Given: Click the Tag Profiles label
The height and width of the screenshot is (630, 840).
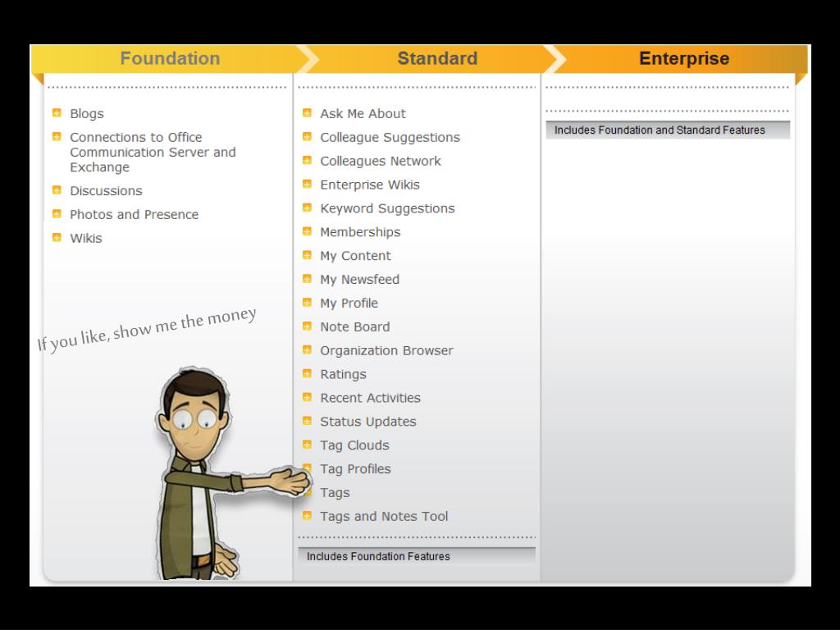Looking at the screenshot, I should click(355, 469).
